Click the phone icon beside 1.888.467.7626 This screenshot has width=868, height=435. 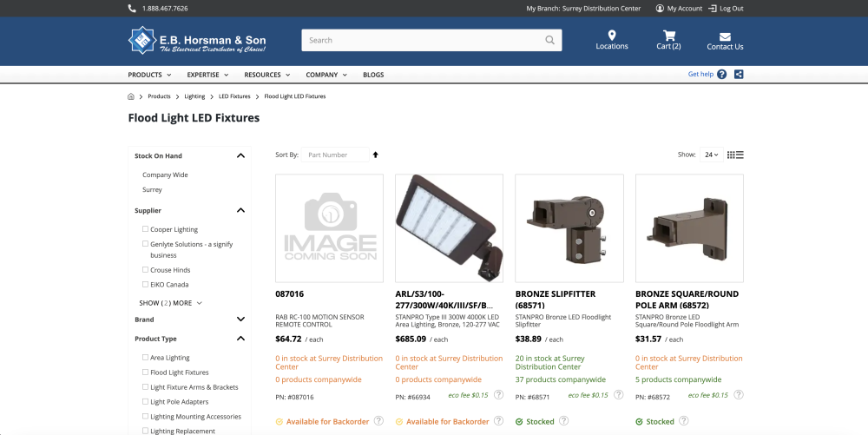click(132, 9)
